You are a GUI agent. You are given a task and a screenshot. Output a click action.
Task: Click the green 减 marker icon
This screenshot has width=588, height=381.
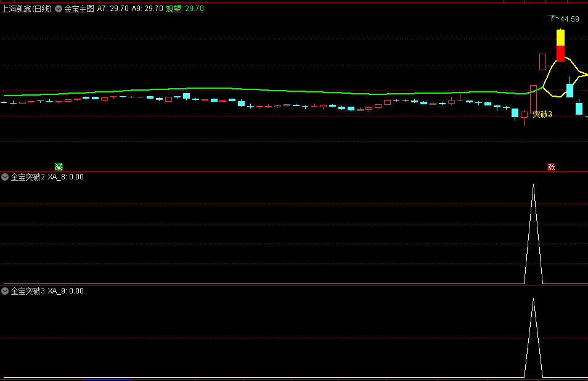[x=59, y=167]
